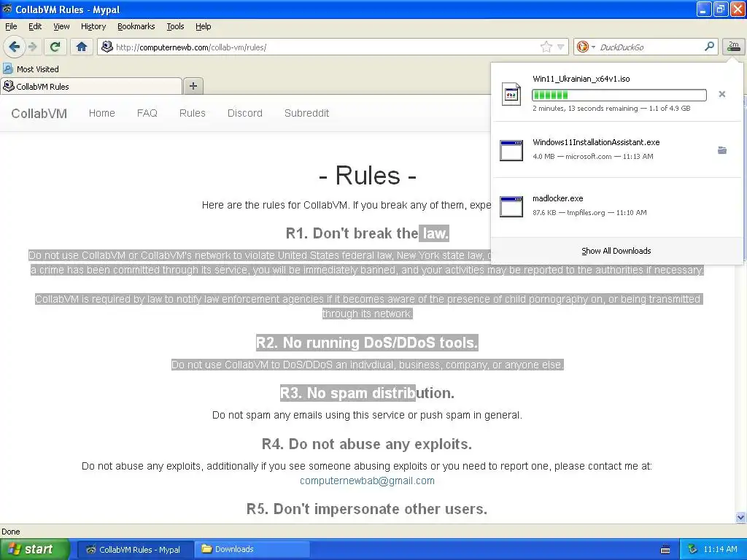Open the bookmark star dropdown arrow
The height and width of the screenshot is (560, 747).
561,47
